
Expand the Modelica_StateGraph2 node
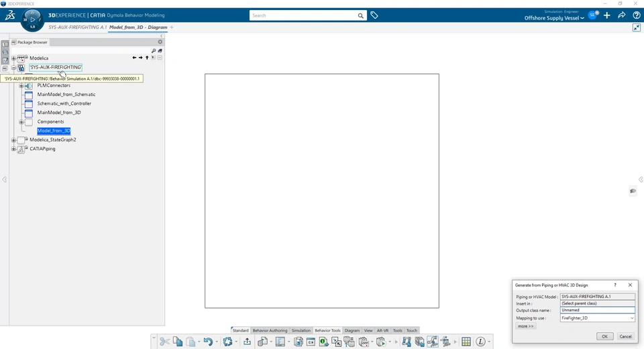(13, 140)
